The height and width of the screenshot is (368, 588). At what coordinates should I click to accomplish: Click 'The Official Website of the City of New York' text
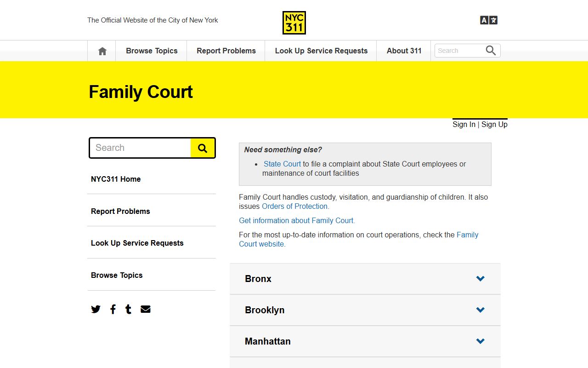coord(153,20)
